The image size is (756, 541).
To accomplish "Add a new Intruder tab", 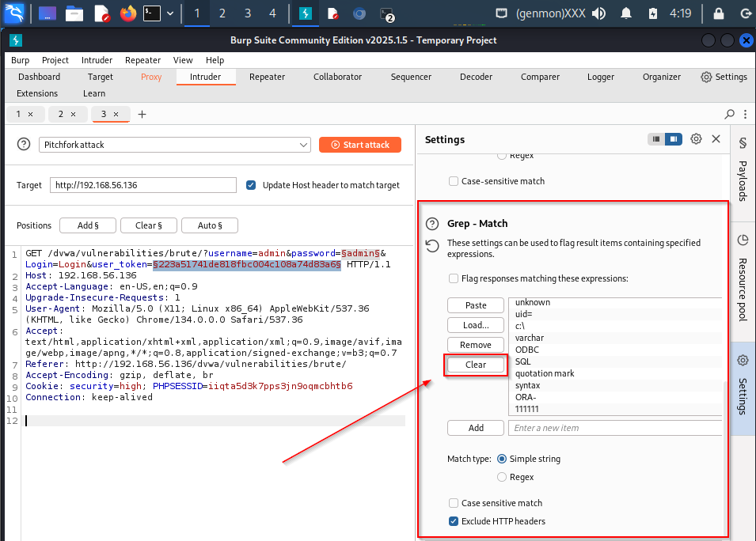I will click(x=142, y=114).
